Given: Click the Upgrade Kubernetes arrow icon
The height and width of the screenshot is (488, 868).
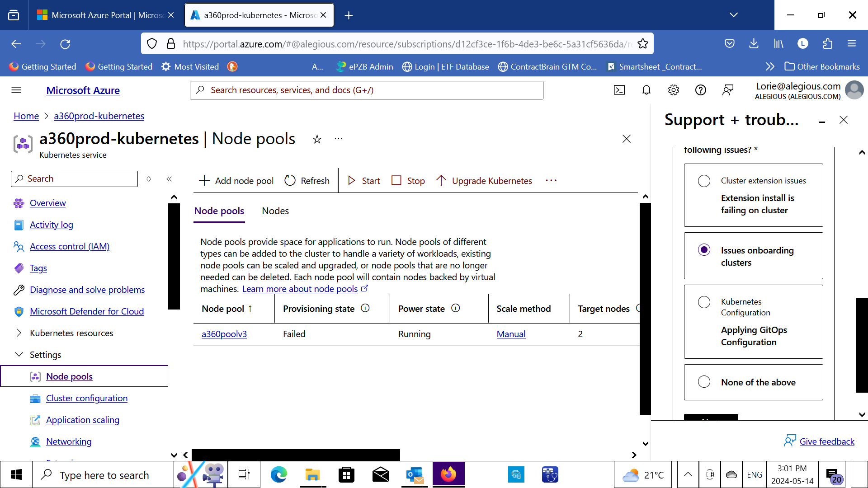Looking at the screenshot, I should (441, 181).
